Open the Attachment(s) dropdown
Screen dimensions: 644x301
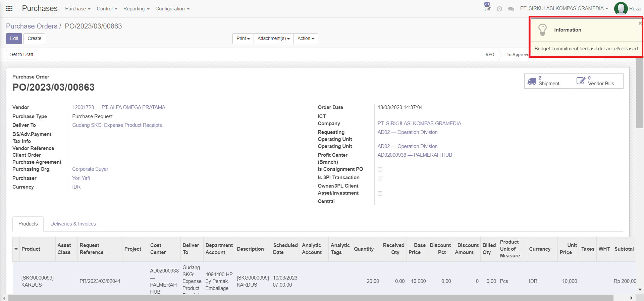click(274, 39)
